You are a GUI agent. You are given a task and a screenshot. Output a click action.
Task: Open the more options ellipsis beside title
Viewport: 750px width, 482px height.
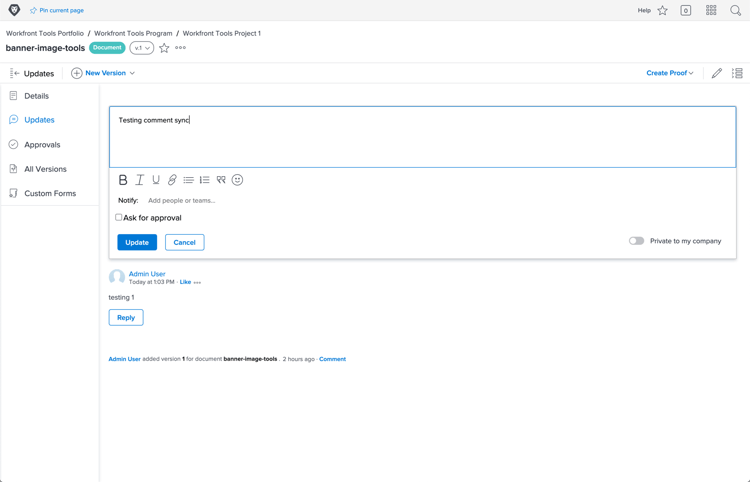click(180, 48)
